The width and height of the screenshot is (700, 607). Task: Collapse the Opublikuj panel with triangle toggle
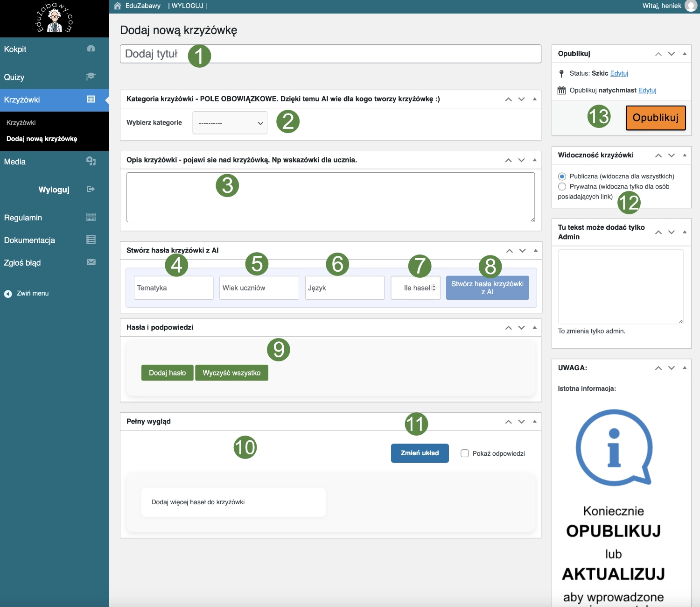(685, 54)
